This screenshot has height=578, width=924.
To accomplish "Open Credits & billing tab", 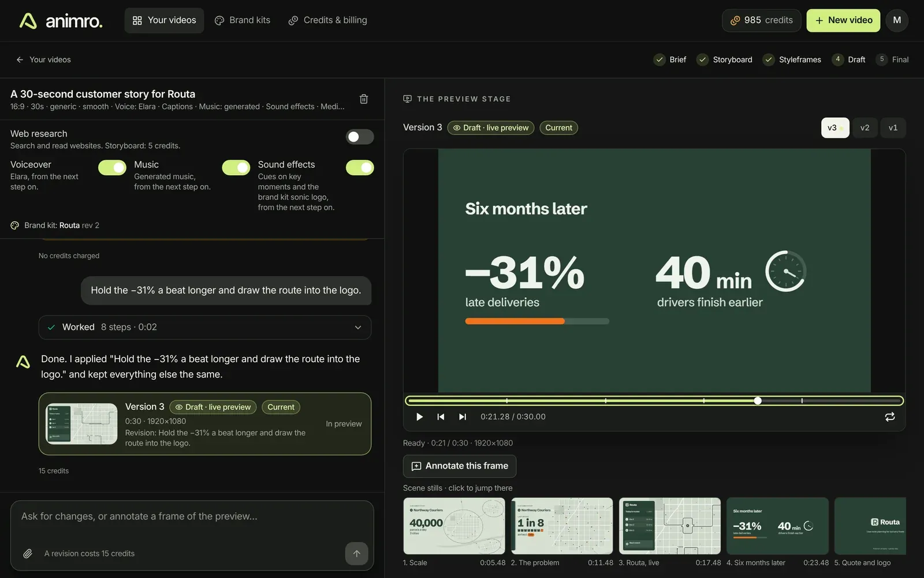I will 328,20.
